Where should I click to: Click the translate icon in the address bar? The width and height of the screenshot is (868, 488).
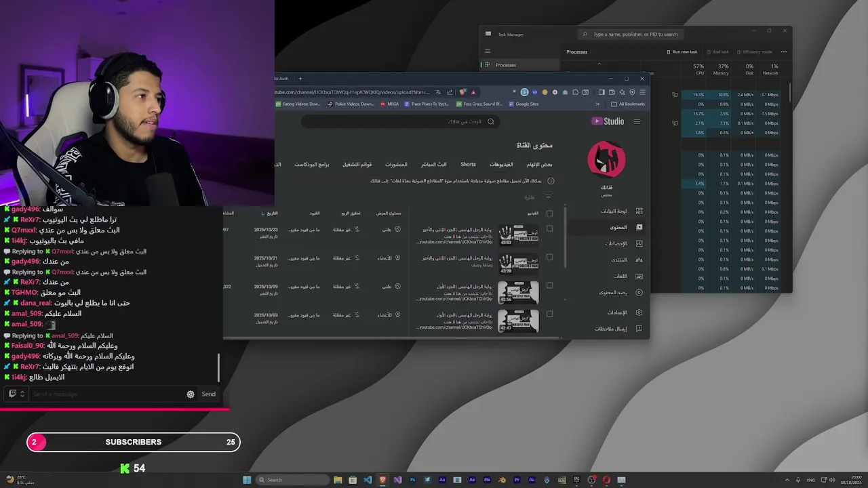(438, 92)
